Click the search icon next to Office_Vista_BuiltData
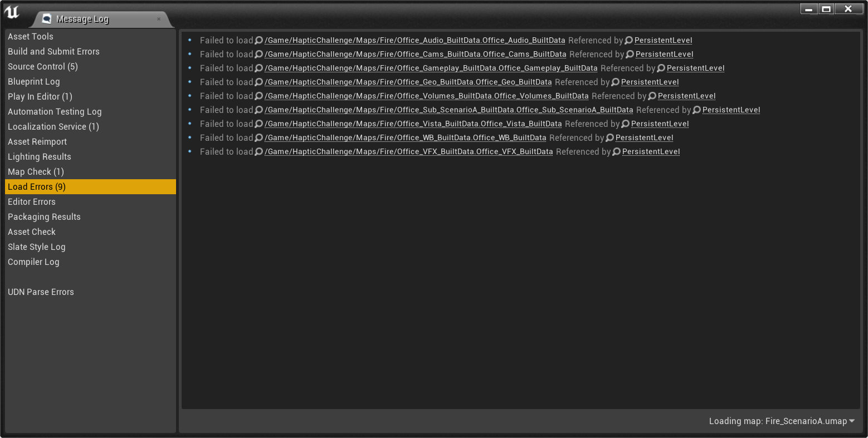 [x=257, y=124]
